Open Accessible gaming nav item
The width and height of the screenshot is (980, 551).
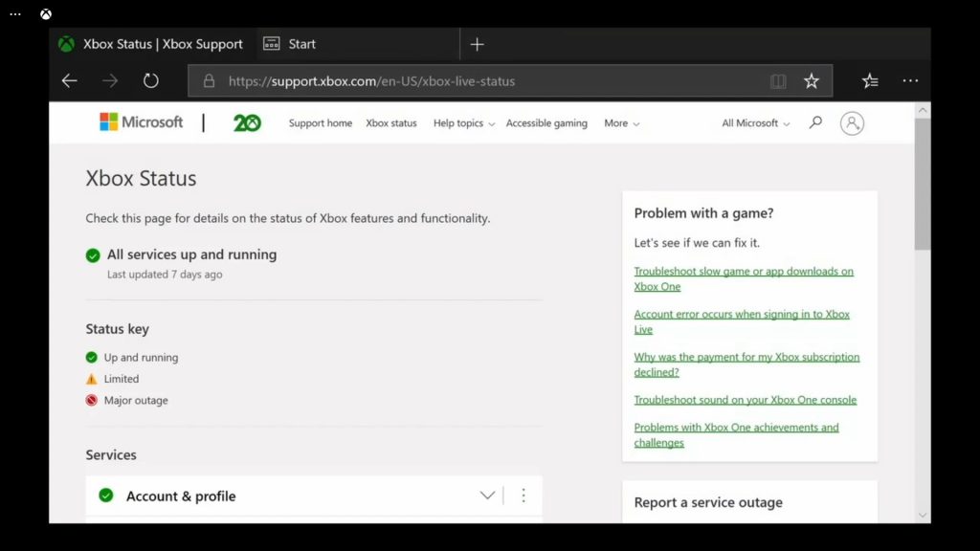point(546,123)
